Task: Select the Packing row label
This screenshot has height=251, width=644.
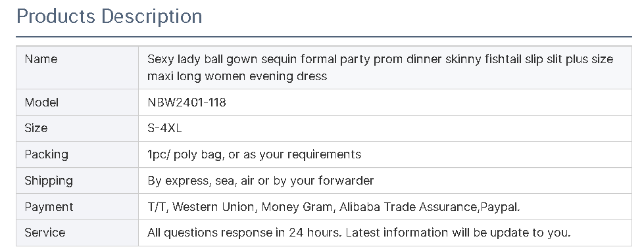Action: [x=47, y=154]
